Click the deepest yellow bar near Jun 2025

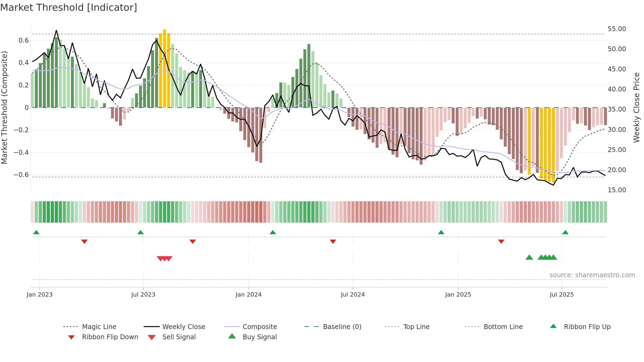click(553, 145)
